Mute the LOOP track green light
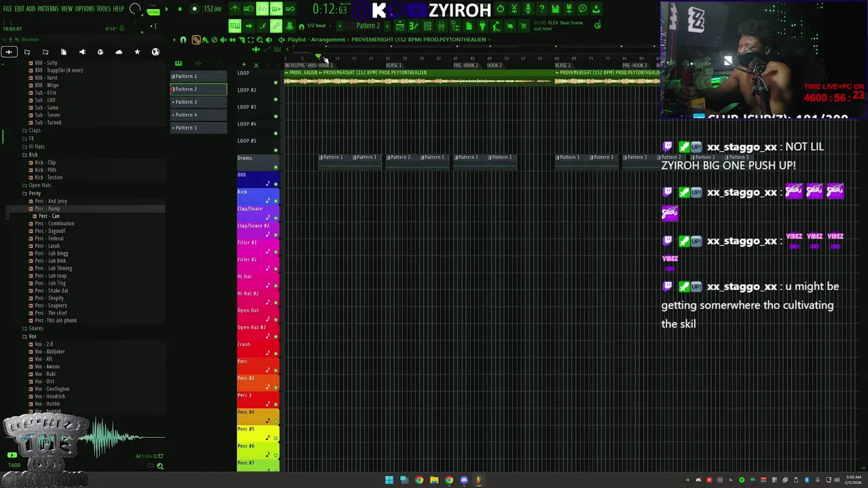This screenshot has height=488, width=868. click(x=275, y=83)
